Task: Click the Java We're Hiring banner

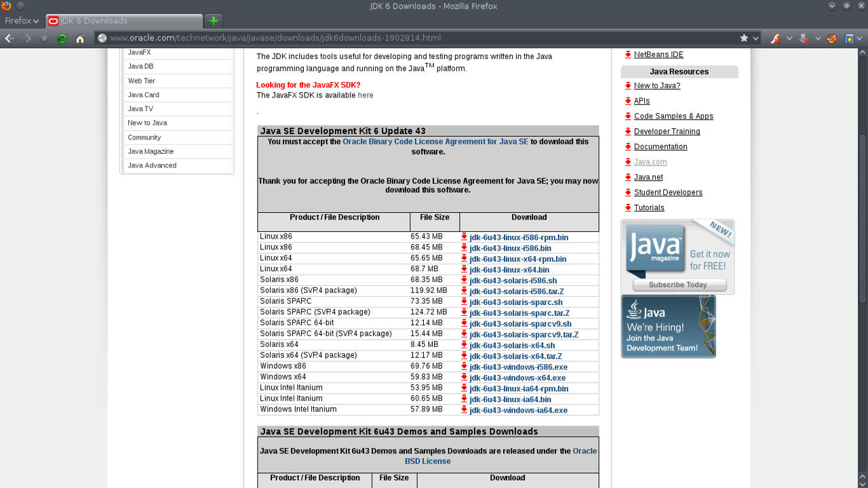Action: pyautogui.click(x=668, y=327)
